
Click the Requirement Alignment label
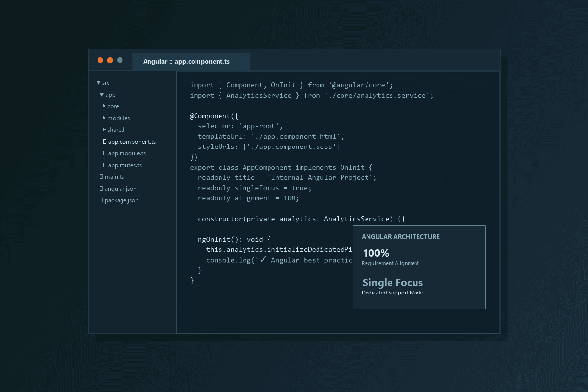390,263
